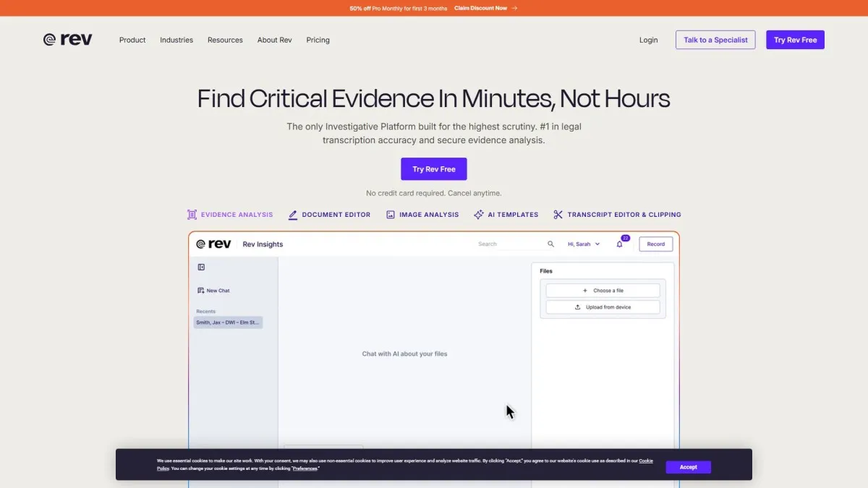Click the arrow icon after Claim Discount Now

514,8
